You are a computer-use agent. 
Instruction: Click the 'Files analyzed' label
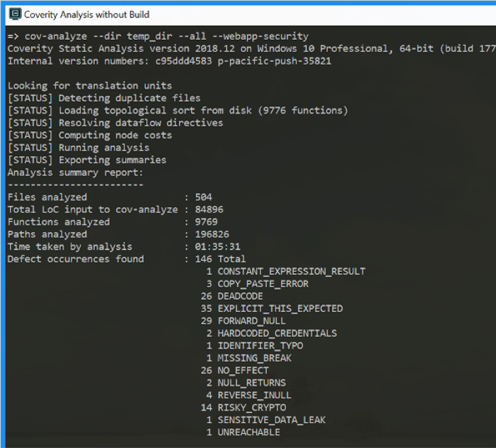pyautogui.click(x=47, y=197)
